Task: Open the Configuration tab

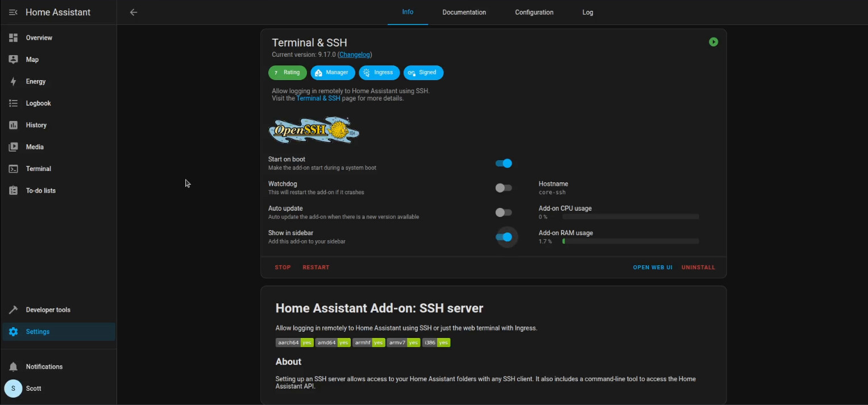Action: [534, 12]
